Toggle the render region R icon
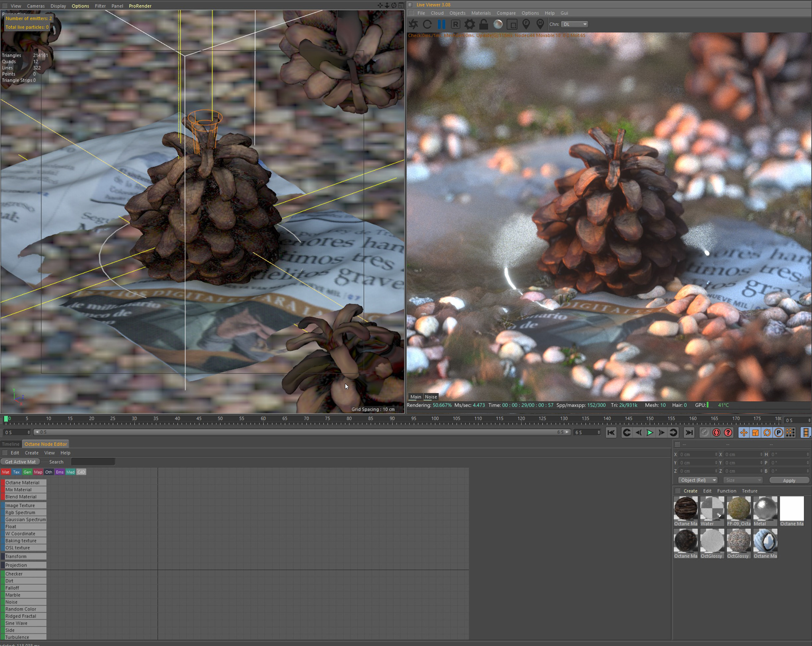The height and width of the screenshot is (646, 812). (x=455, y=25)
